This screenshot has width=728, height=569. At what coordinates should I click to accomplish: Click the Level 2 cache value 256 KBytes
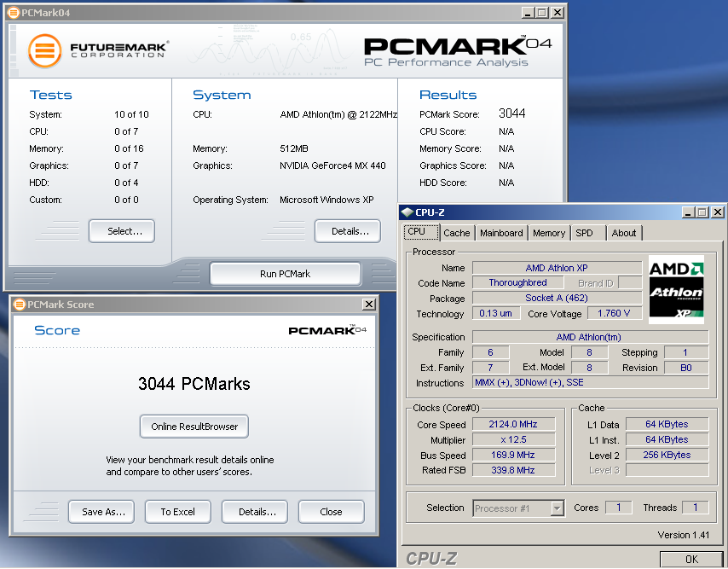pyautogui.click(x=667, y=455)
